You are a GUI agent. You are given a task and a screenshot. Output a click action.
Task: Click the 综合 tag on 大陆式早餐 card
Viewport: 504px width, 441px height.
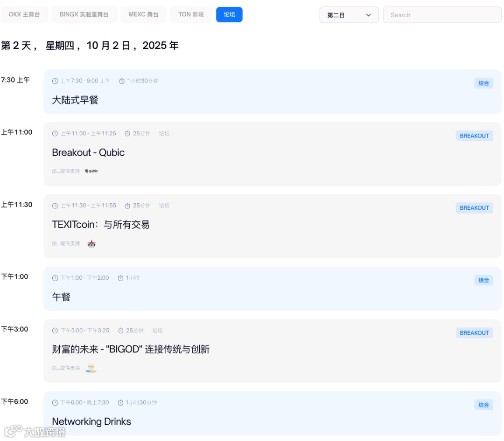pyautogui.click(x=483, y=83)
